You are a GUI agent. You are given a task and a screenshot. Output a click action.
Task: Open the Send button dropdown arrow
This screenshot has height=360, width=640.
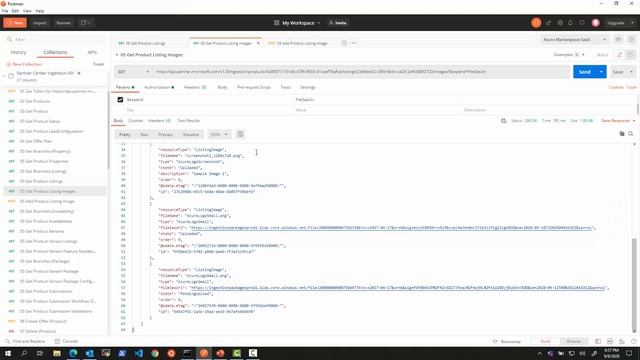coord(601,72)
